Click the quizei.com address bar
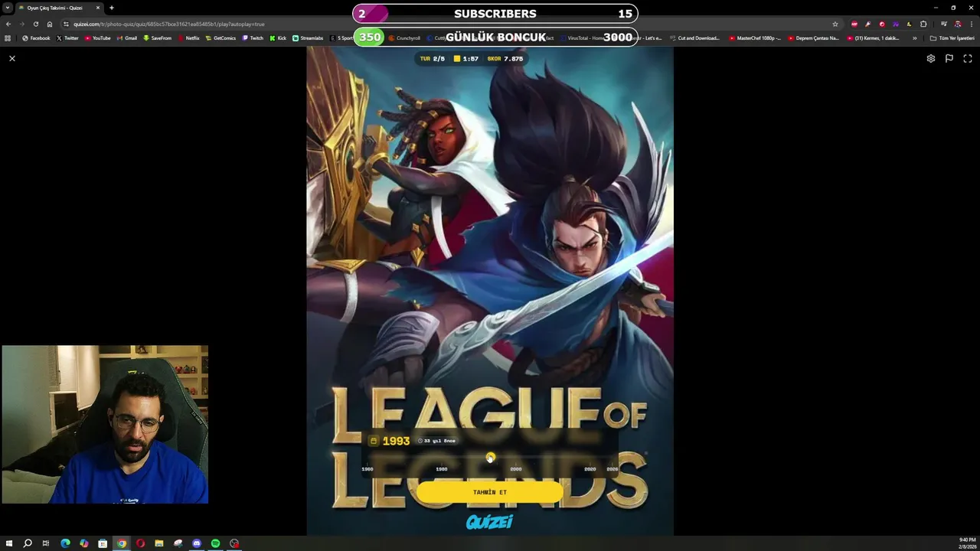The image size is (980, 551). (452, 24)
